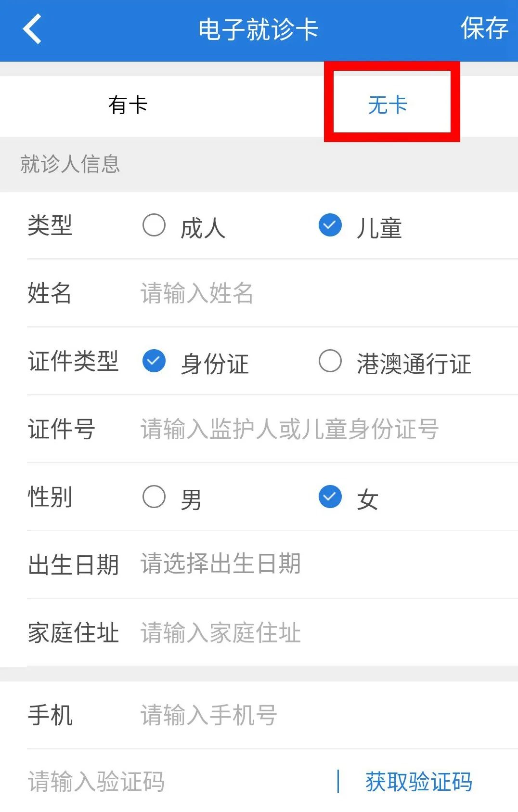Viewport: 518px width, 812px height.
Task: Tap the 就诊人信息 section header
Action: click(70, 164)
